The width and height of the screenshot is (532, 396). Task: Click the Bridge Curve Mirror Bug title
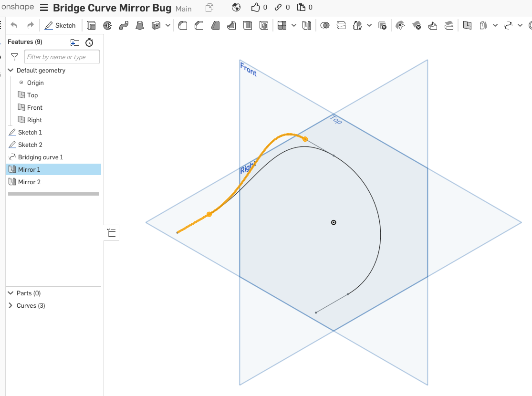tap(112, 8)
